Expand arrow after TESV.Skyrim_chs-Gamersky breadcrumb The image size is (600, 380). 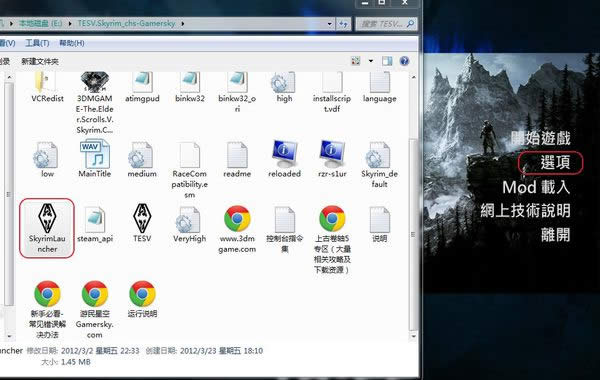tap(183, 24)
